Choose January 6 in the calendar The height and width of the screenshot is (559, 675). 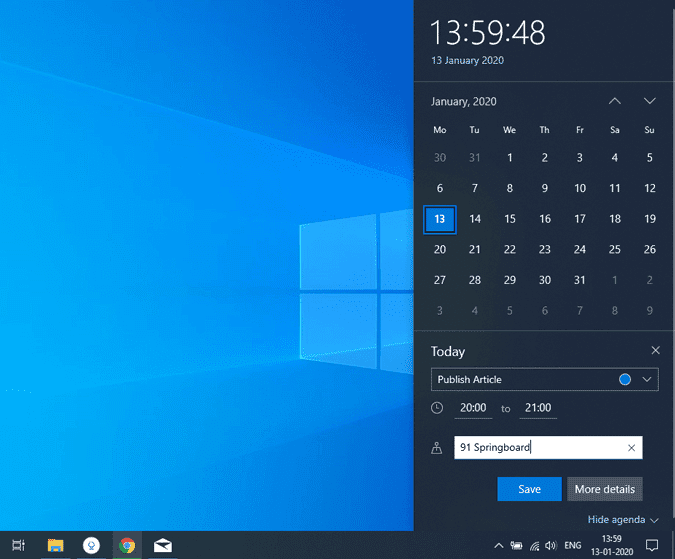coord(440,188)
